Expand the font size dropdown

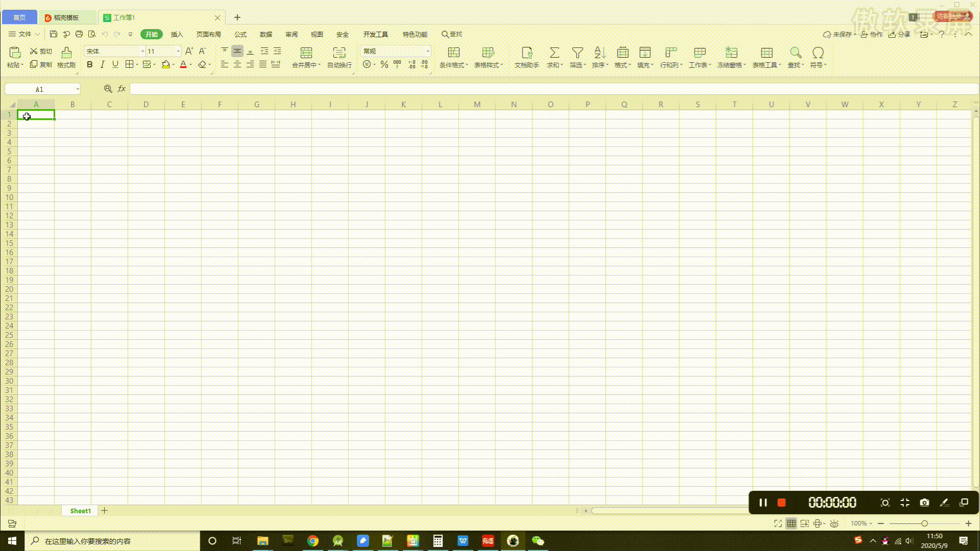(178, 51)
